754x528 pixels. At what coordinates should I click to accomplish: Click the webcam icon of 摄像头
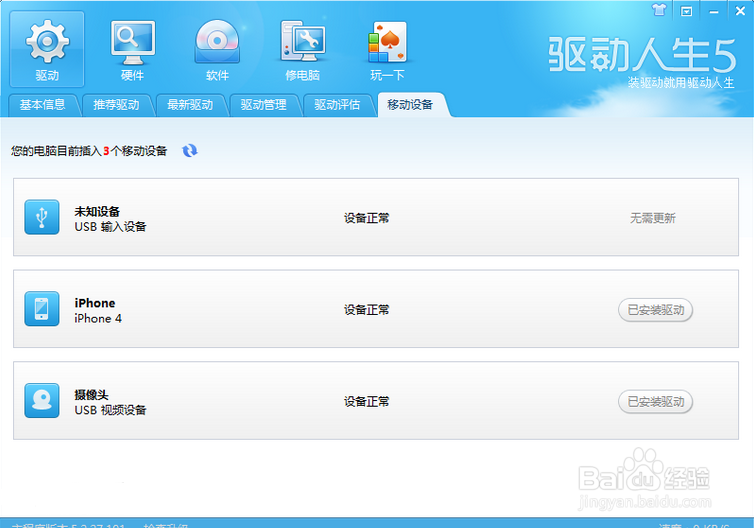point(42,401)
